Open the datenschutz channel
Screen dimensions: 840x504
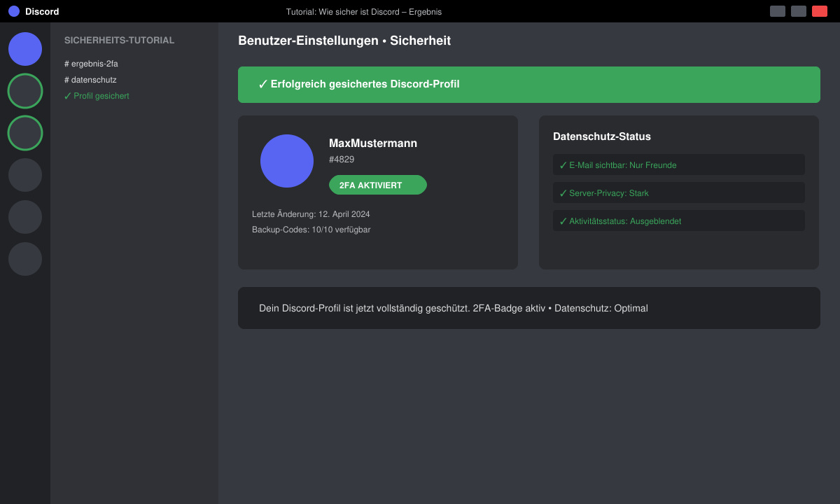[x=90, y=80]
